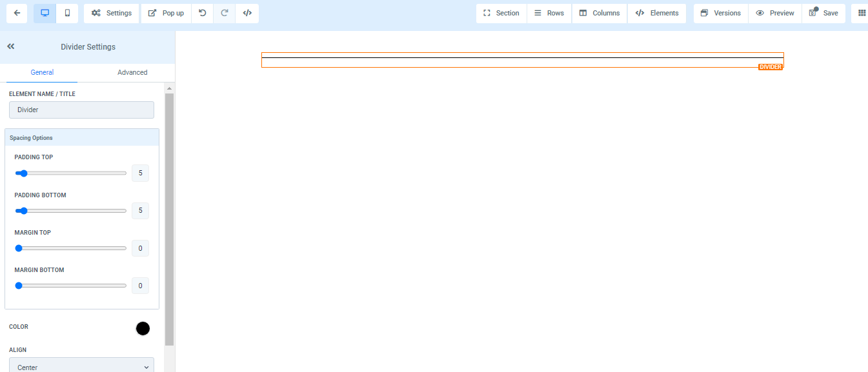Open the grid apps icon
868x372 pixels.
(x=862, y=13)
